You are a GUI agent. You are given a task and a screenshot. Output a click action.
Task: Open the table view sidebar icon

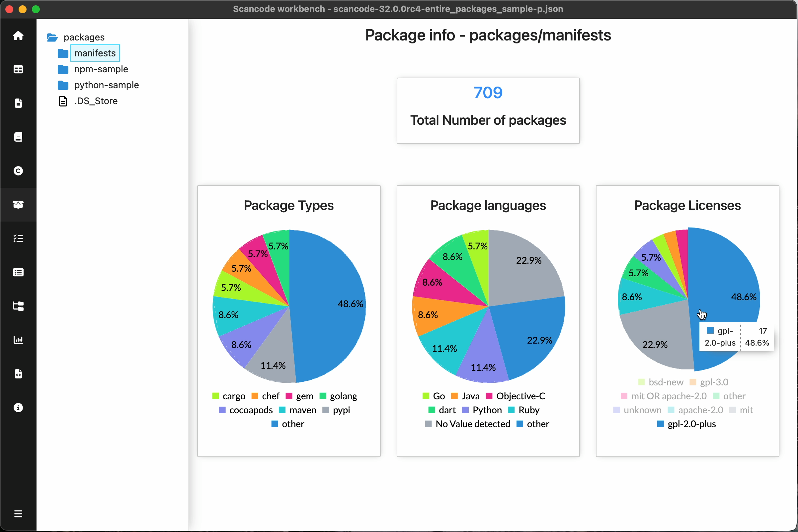pyautogui.click(x=18, y=70)
